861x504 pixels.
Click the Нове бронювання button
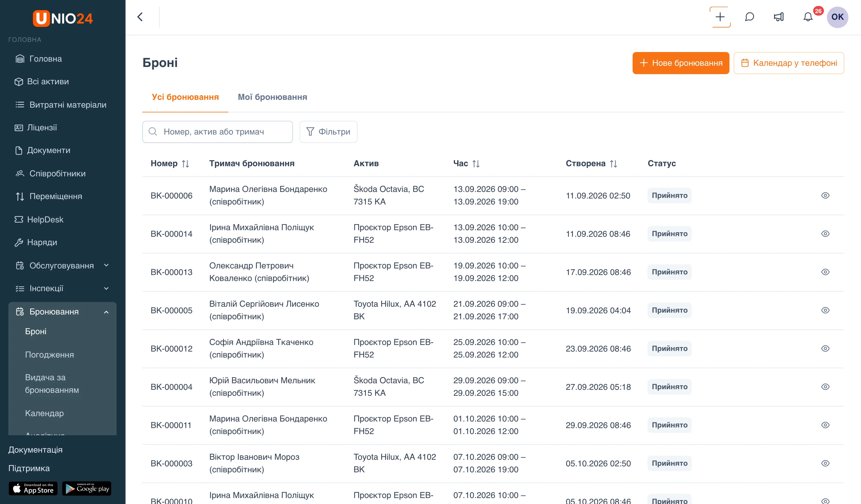[x=681, y=63]
